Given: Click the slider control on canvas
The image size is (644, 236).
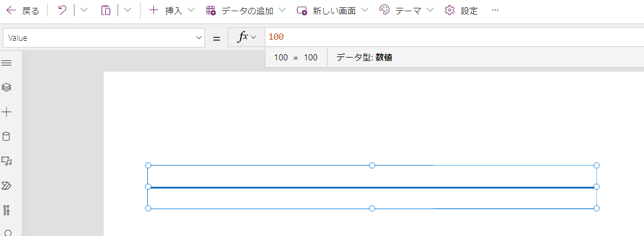Looking at the screenshot, I should 372,187.
